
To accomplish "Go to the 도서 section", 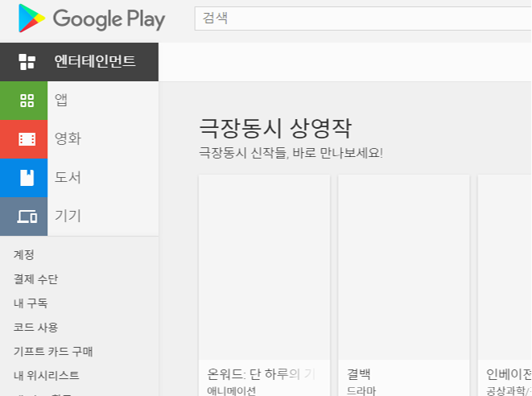I will (x=68, y=177).
